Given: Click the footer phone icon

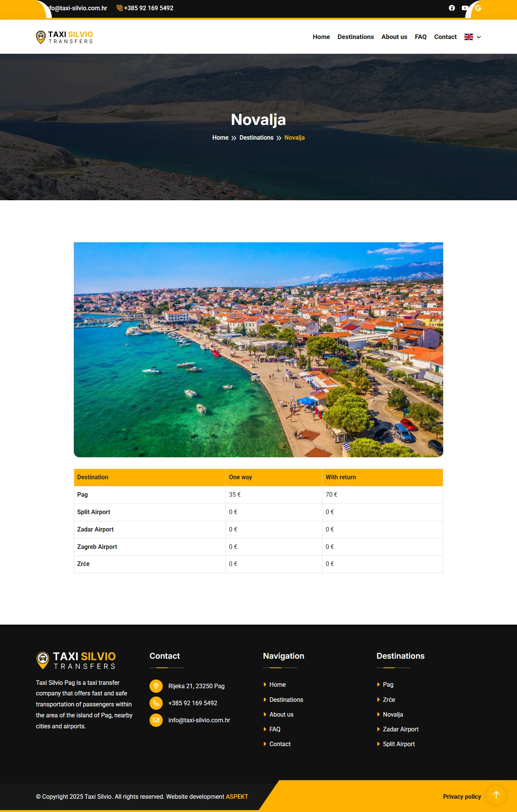Looking at the screenshot, I should 156,703.
